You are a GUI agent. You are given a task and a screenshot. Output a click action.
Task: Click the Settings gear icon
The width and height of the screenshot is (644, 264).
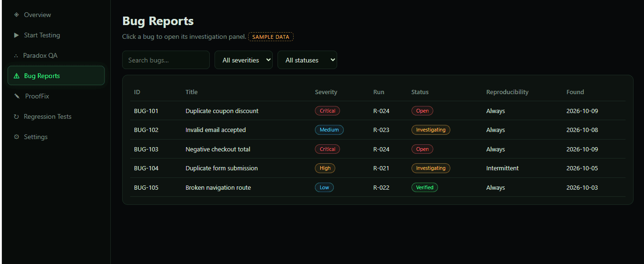click(17, 137)
